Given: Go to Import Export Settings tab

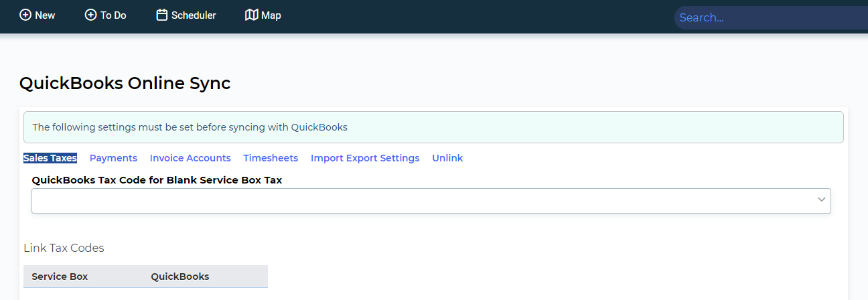Looking at the screenshot, I should (365, 158).
